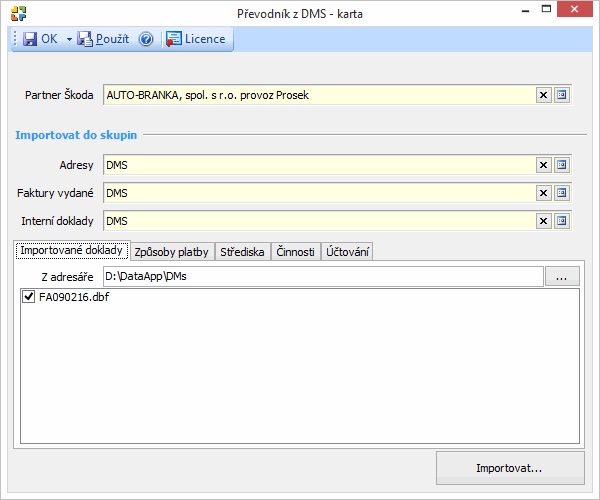Clear the Adresy group field
600x500 pixels.
coord(543,165)
